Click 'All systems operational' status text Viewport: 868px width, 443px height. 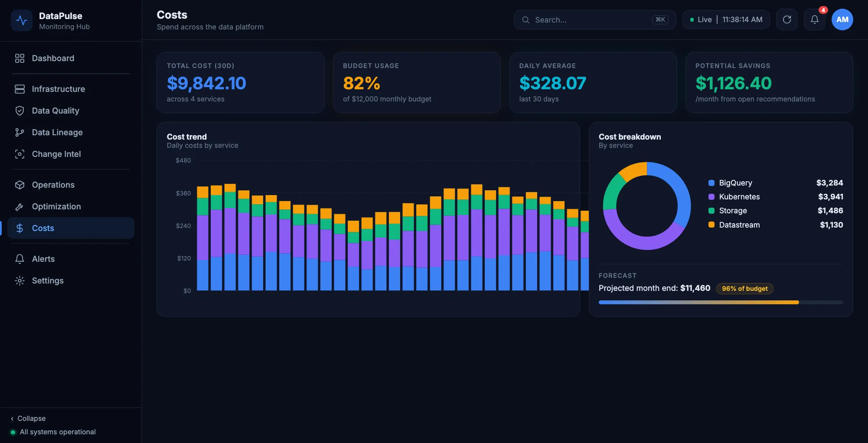[x=58, y=432]
